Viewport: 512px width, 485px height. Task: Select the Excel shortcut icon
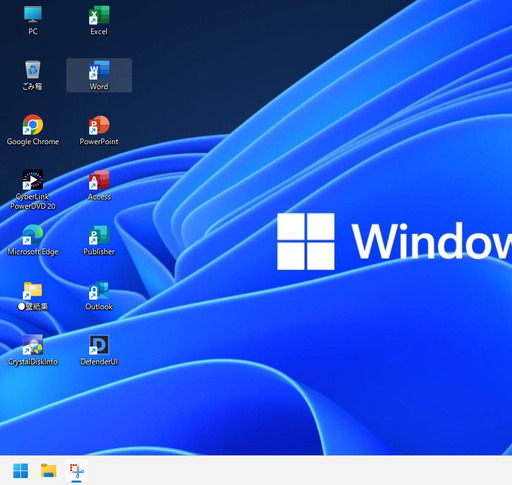[99, 16]
